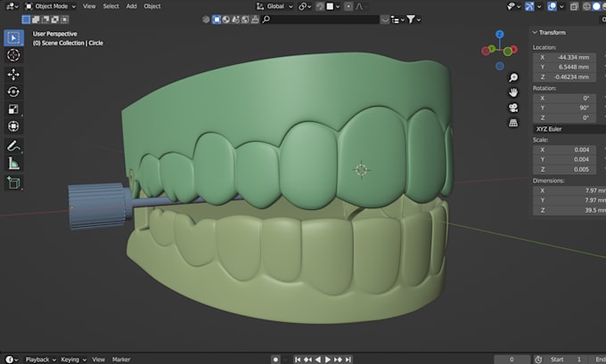Activate the 3D Cursor tool
Viewport: 606px width, 364px height.
[13, 55]
